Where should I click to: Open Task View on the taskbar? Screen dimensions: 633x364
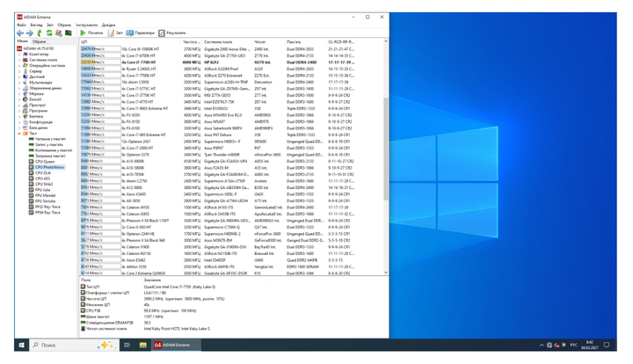[127, 345]
